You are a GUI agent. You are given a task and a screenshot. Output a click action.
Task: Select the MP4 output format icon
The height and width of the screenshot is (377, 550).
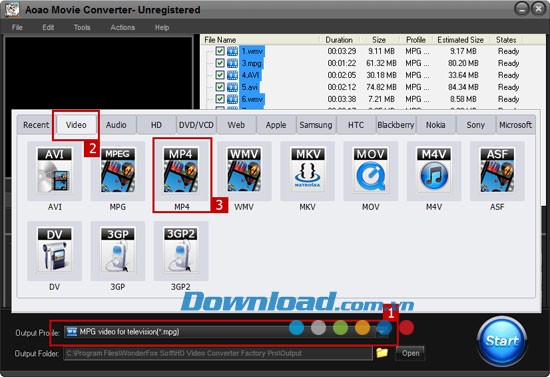point(181,171)
